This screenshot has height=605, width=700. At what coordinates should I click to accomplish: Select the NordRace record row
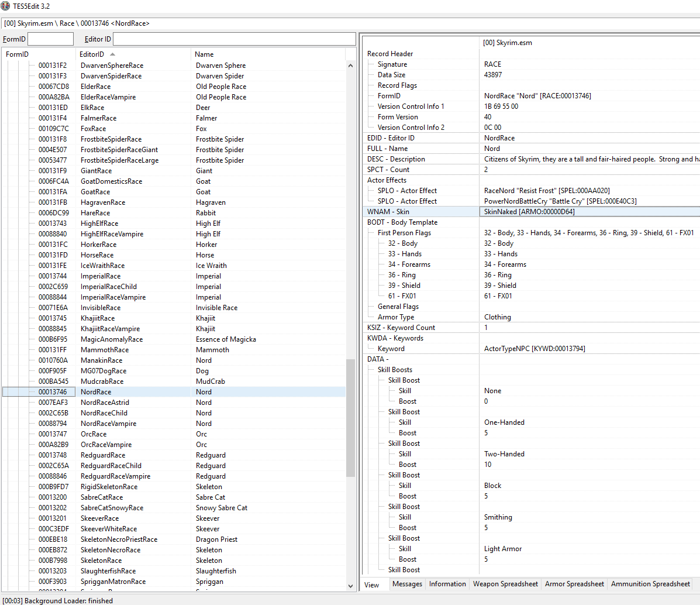pos(174,392)
